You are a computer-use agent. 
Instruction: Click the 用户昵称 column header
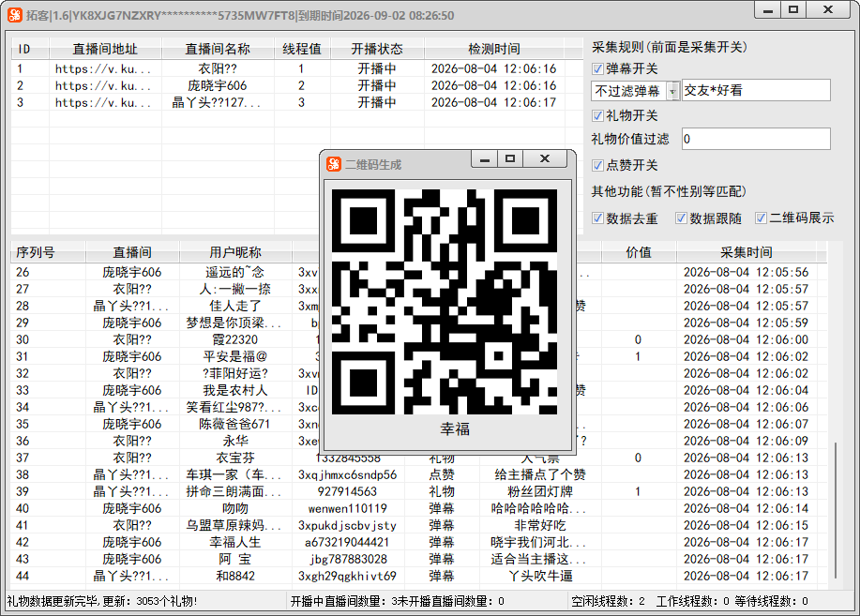tap(235, 252)
